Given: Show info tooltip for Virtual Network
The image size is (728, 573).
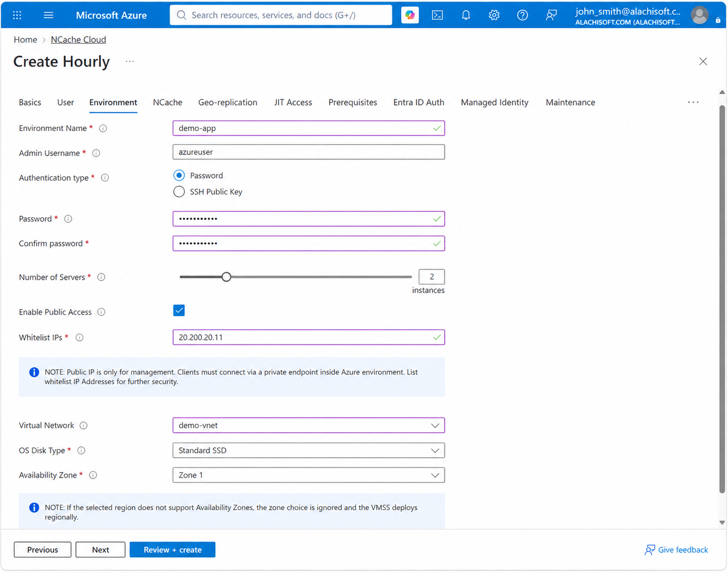Looking at the screenshot, I should point(83,425).
